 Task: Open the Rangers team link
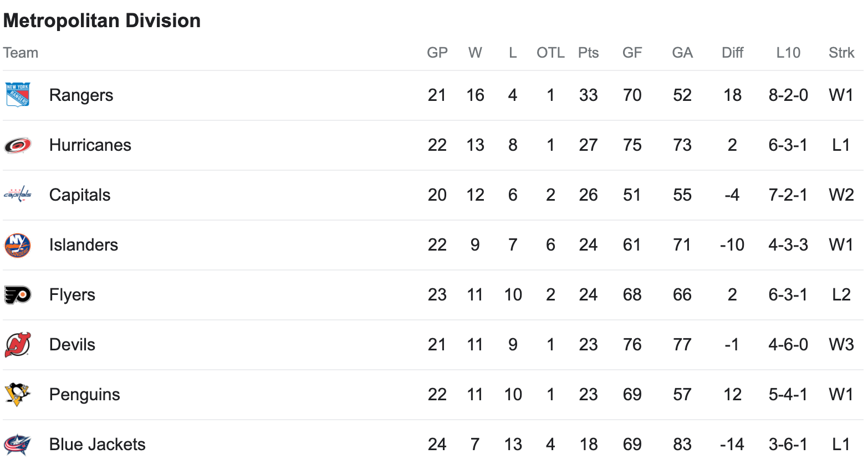(x=81, y=95)
